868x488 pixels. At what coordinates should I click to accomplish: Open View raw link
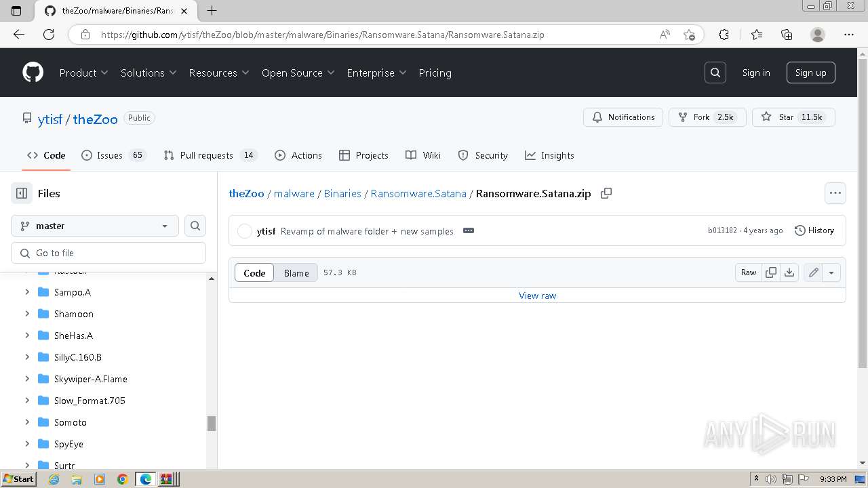pos(537,296)
